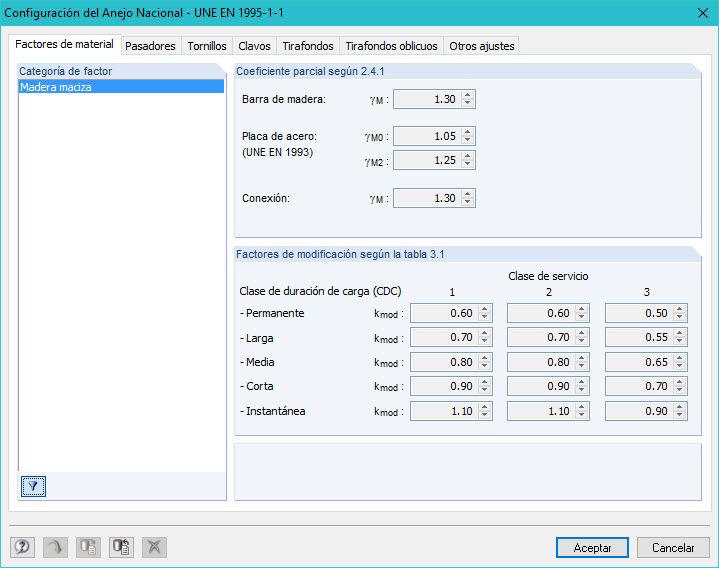Viewport: 719px width, 568px height.
Task: Click Cancelar to dismiss the dialog
Action: tap(673, 547)
